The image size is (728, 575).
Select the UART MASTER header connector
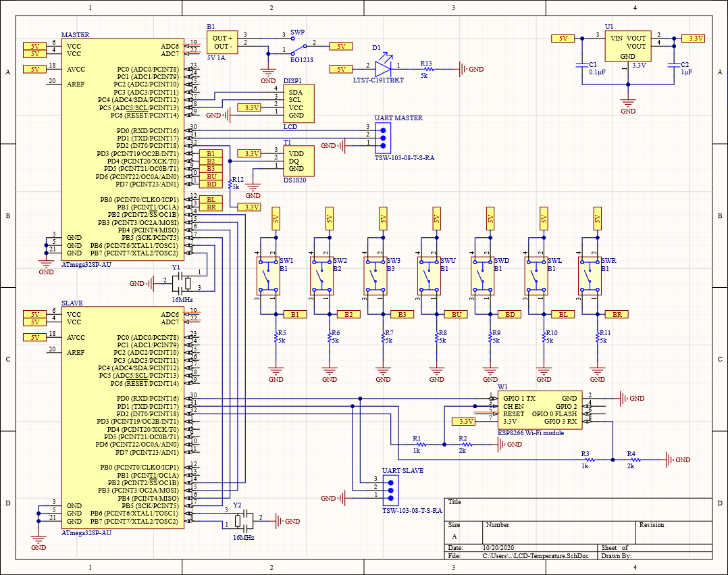tap(383, 137)
